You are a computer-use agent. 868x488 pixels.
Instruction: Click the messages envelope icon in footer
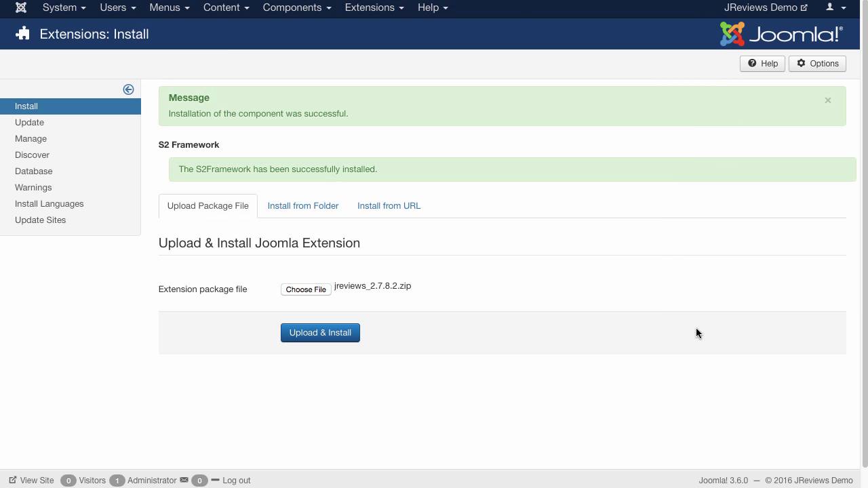pos(184,480)
